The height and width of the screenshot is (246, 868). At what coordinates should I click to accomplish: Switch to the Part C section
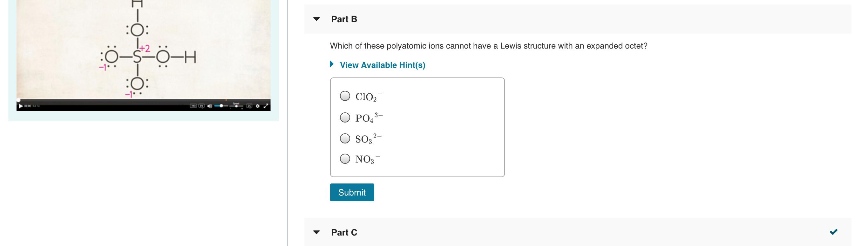[x=343, y=232]
